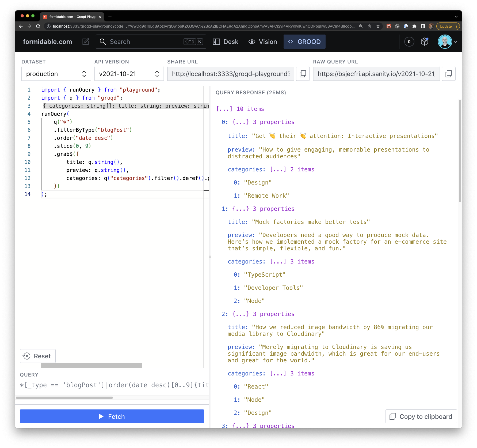477x448 pixels.
Task: Open the browser tab search chevron
Action: pos(456,17)
